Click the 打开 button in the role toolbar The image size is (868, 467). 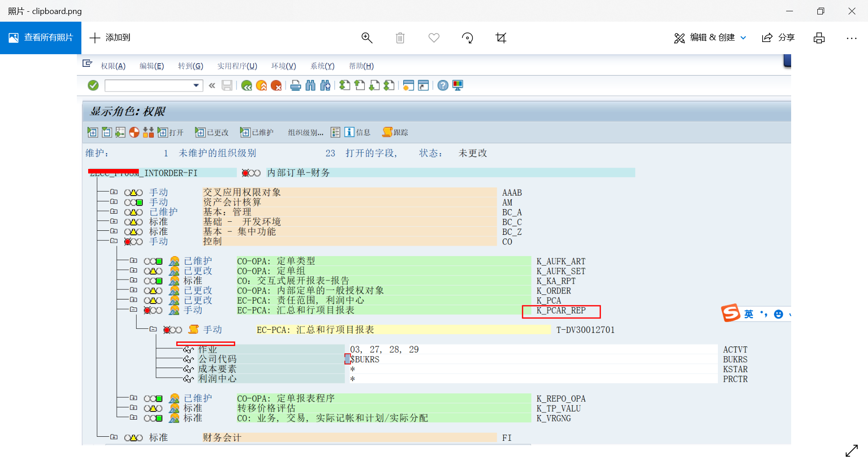point(170,132)
